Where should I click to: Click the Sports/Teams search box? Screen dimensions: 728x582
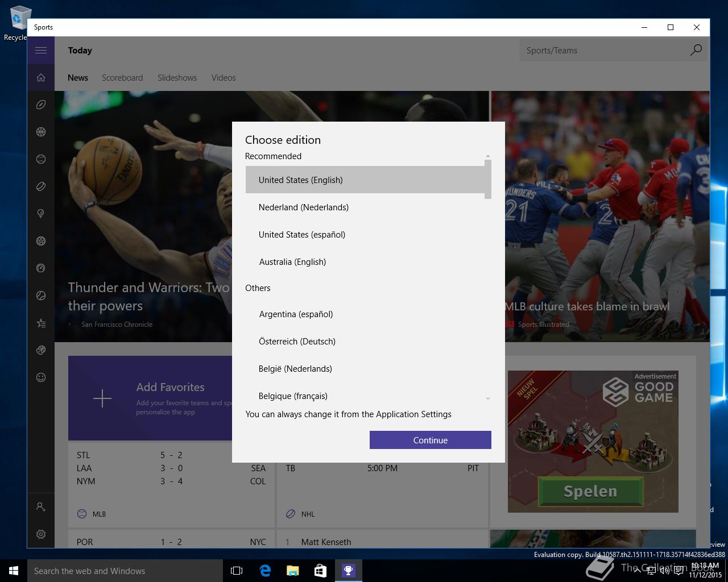pyautogui.click(x=604, y=51)
